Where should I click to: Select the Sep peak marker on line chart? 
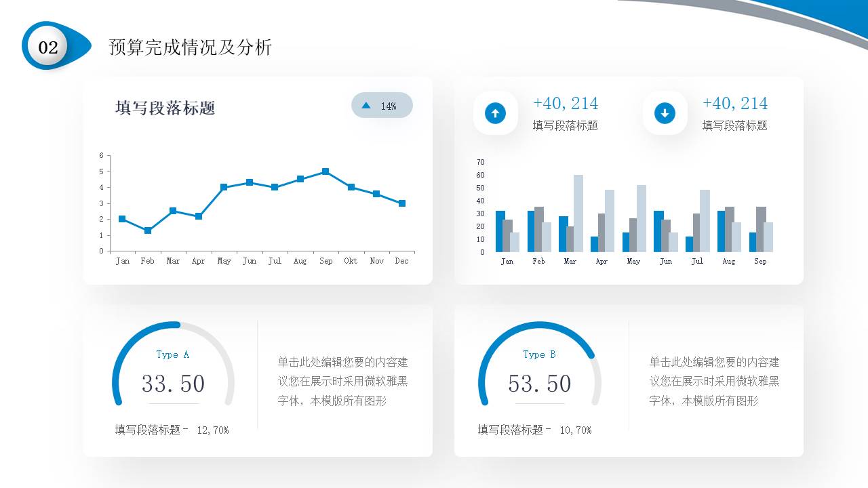click(325, 171)
